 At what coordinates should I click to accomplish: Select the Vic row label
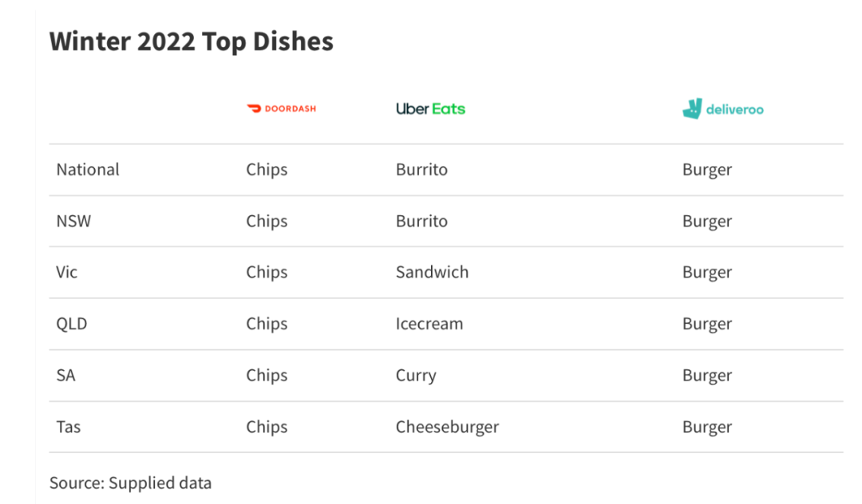(66, 272)
